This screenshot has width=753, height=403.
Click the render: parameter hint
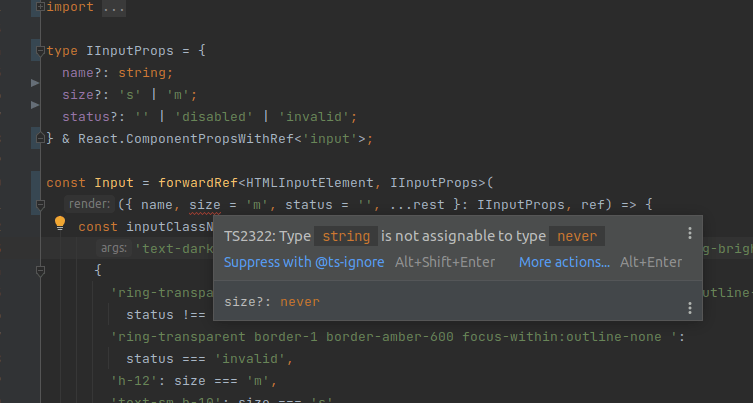coord(89,204)
